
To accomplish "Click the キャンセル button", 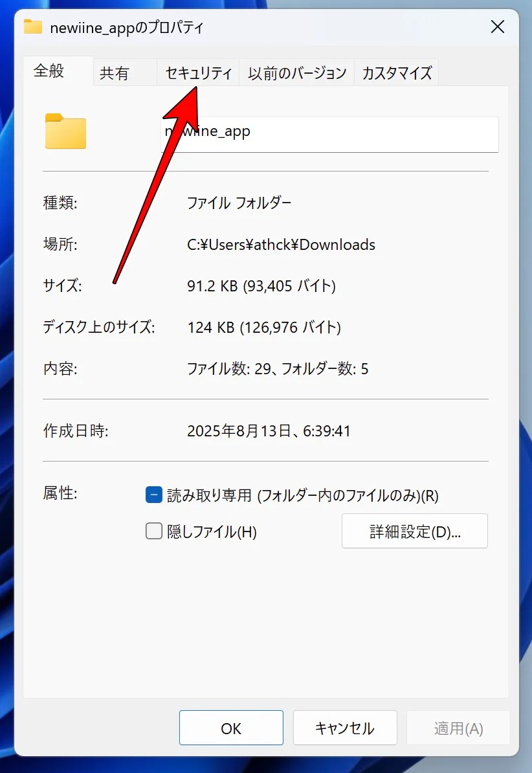I will point(345,728).
